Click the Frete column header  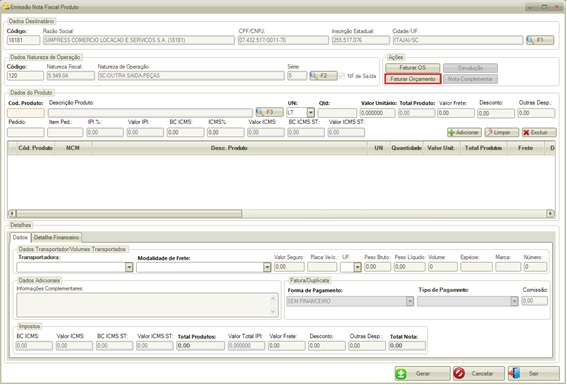tap(525, 148)
